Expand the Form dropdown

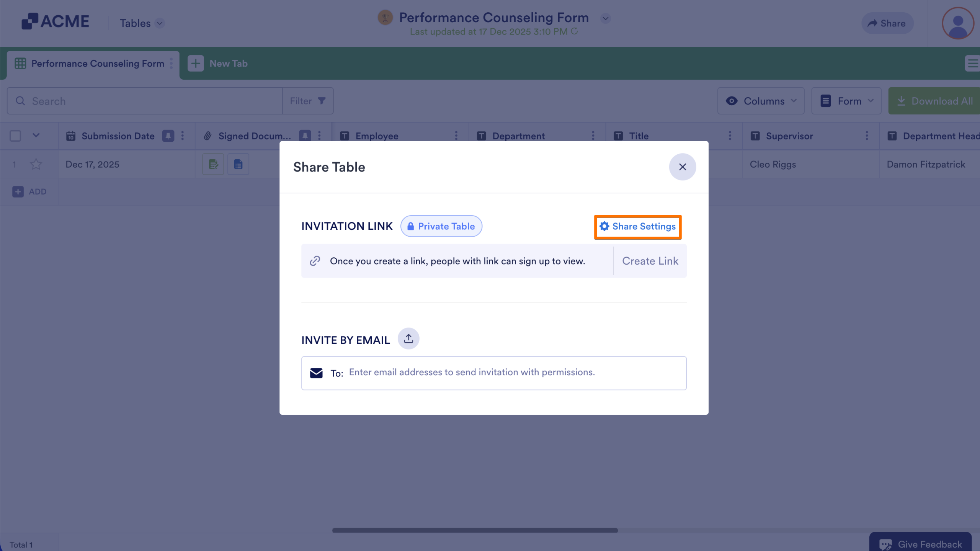pyautogui.click(x=846, y=101)
